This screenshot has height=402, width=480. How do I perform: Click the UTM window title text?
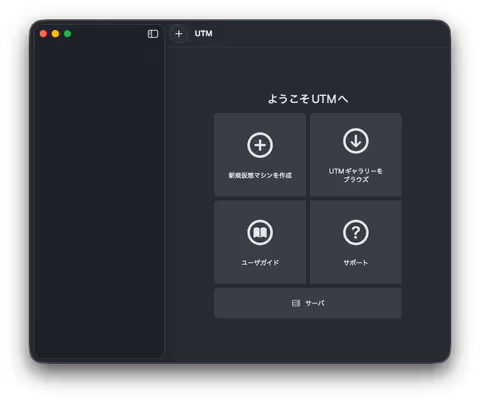(203, 34)
